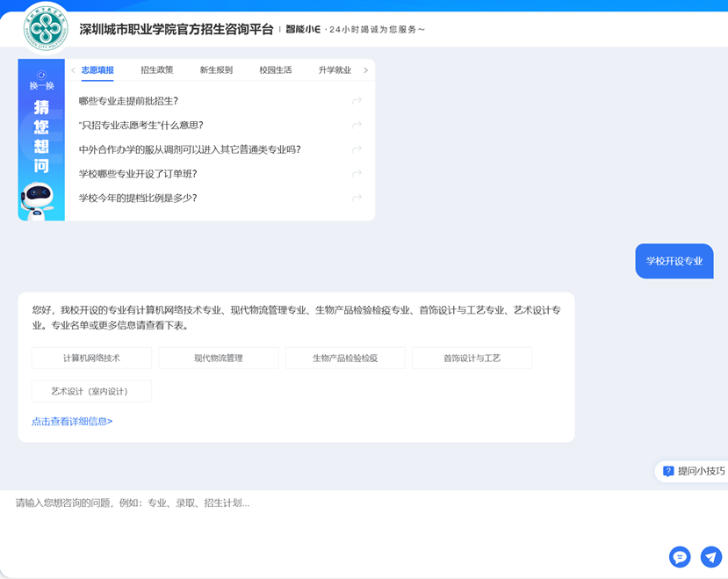Open 提问小技巧 question tips
Screen dimensions: 728x579
694,471
